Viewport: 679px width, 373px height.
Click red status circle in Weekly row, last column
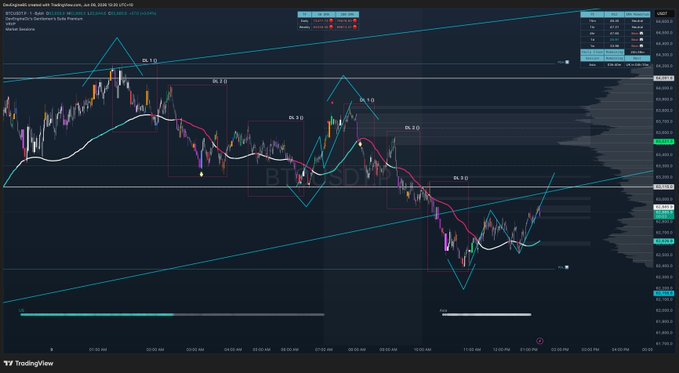[355, 27]
